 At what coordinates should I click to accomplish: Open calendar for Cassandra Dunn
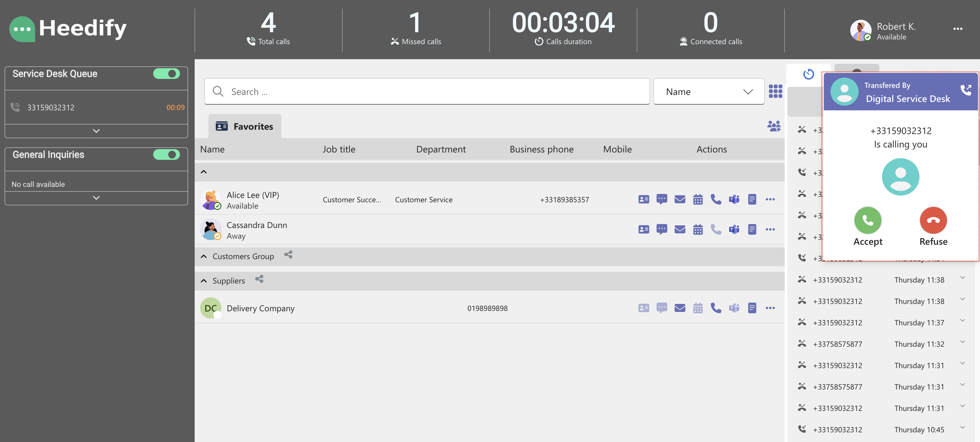tap(698, 229)
